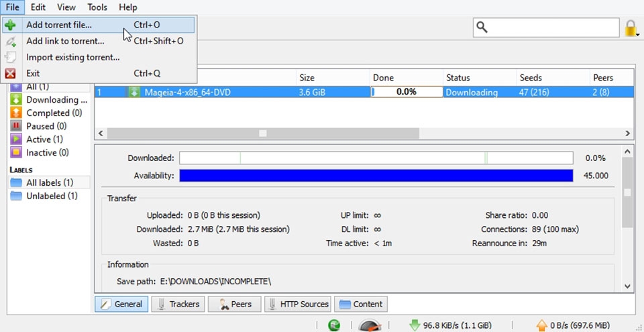Select the Inactive (0) filter
The height and width of the screenshot is (332, 644).
pyautogui.click(x=49, y=152)
